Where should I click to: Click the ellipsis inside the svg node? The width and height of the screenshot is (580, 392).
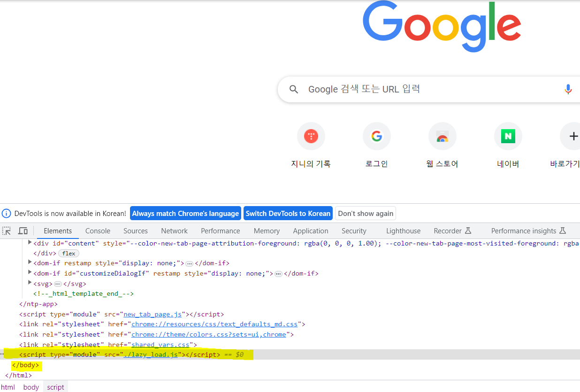tap(58, 284)
